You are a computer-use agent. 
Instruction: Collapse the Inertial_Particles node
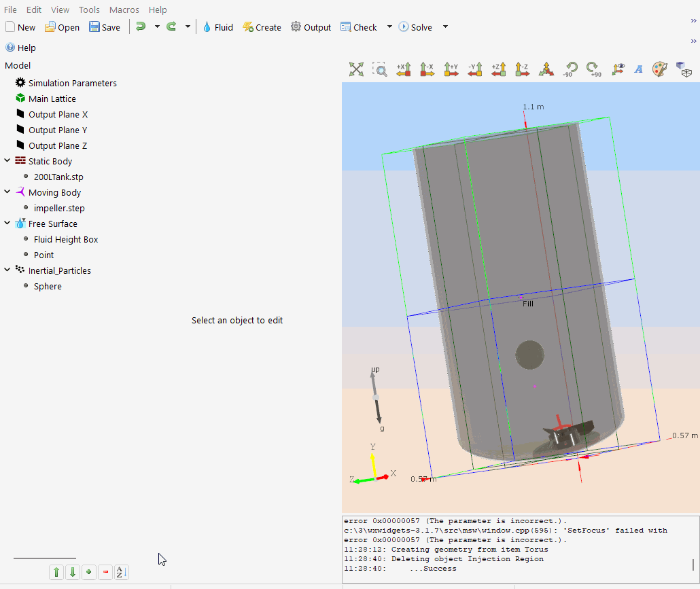click(x=7, y=270)
